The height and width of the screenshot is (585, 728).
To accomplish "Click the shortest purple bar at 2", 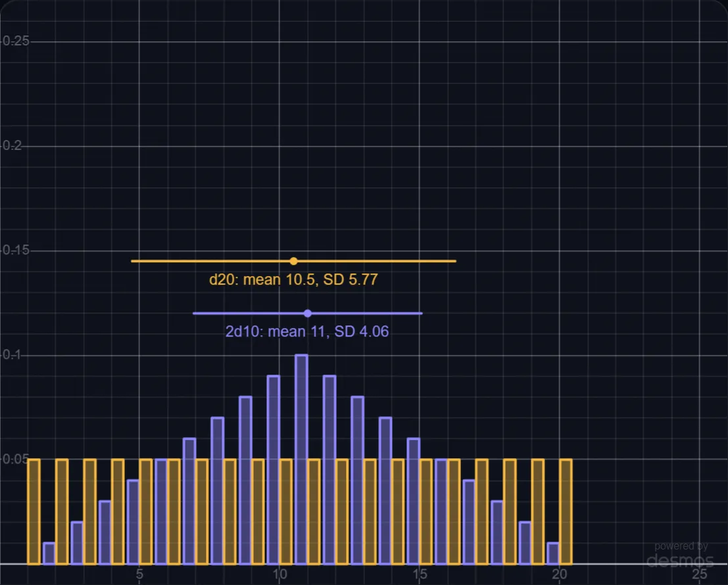I will click(x=49, y=553).
